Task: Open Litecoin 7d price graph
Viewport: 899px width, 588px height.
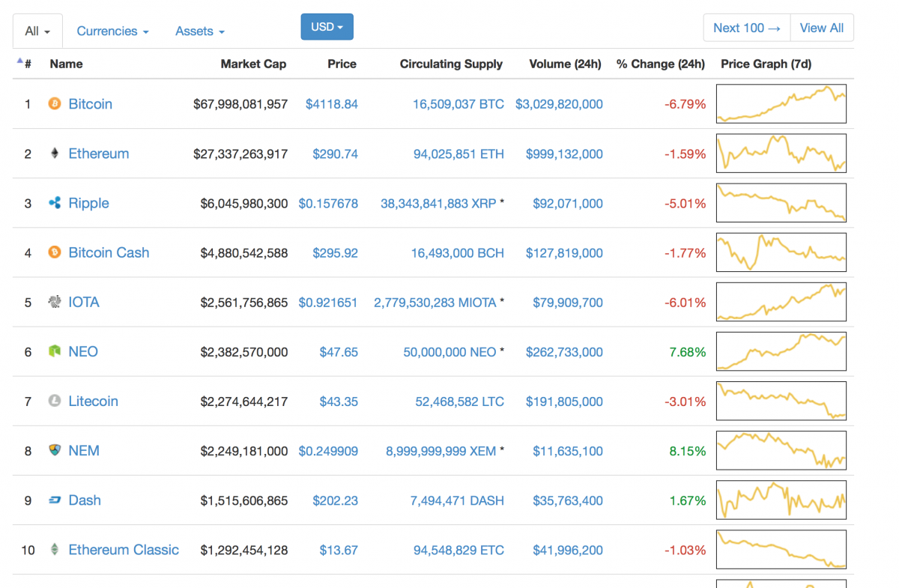Action: coord(781,400)
